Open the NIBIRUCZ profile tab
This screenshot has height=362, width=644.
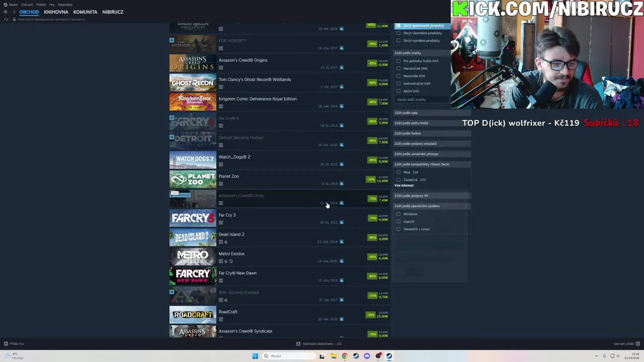point(113,12)
